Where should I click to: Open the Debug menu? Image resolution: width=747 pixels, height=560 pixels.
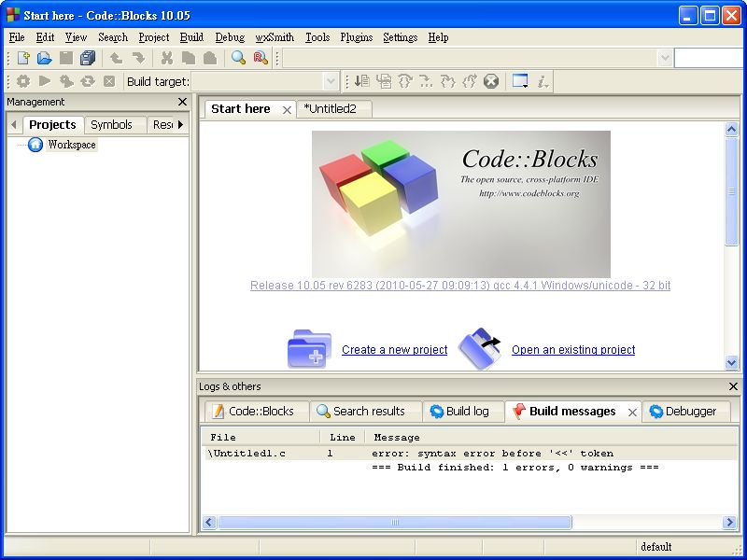[230, 37]
